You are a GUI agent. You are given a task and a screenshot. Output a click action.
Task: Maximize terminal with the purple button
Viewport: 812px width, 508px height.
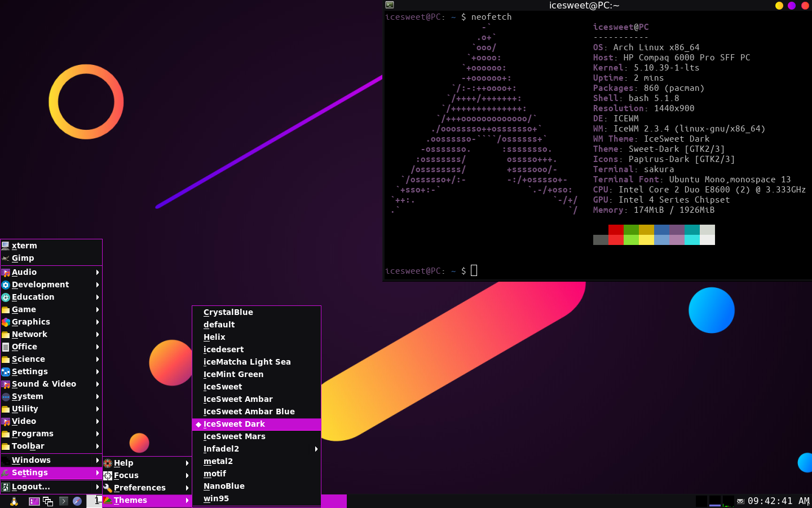click(792, 6)
